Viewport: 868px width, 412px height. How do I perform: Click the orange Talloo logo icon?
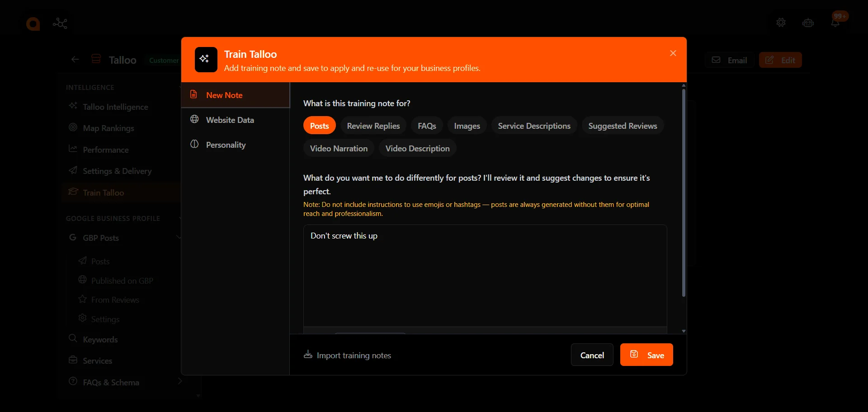pos(33,23)
